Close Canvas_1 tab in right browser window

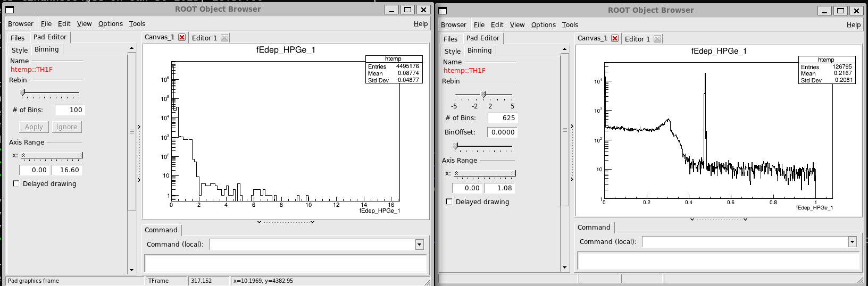point(615,38)
